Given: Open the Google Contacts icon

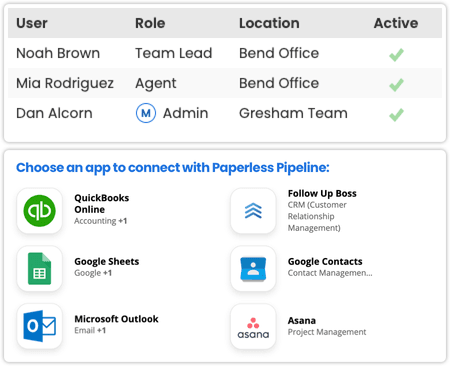Looking at the screenshot, I should click(x=253, y=269).
